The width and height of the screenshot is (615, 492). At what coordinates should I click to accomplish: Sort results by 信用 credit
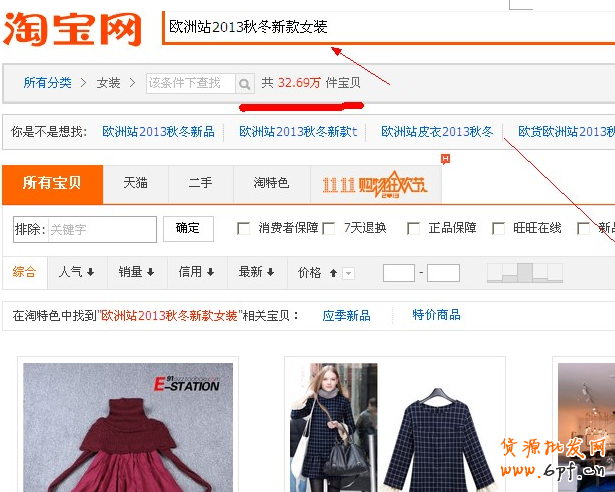coord(196,272)
